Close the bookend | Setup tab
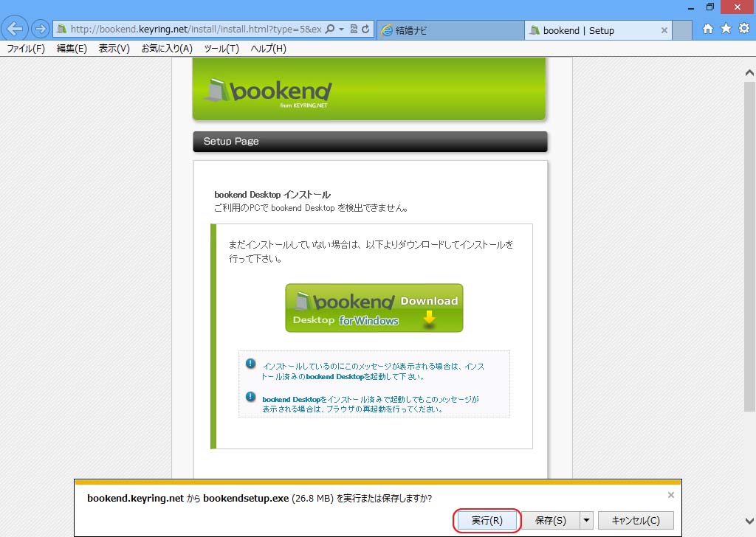This screenshot has width=756, height=537. coord(664,30)
